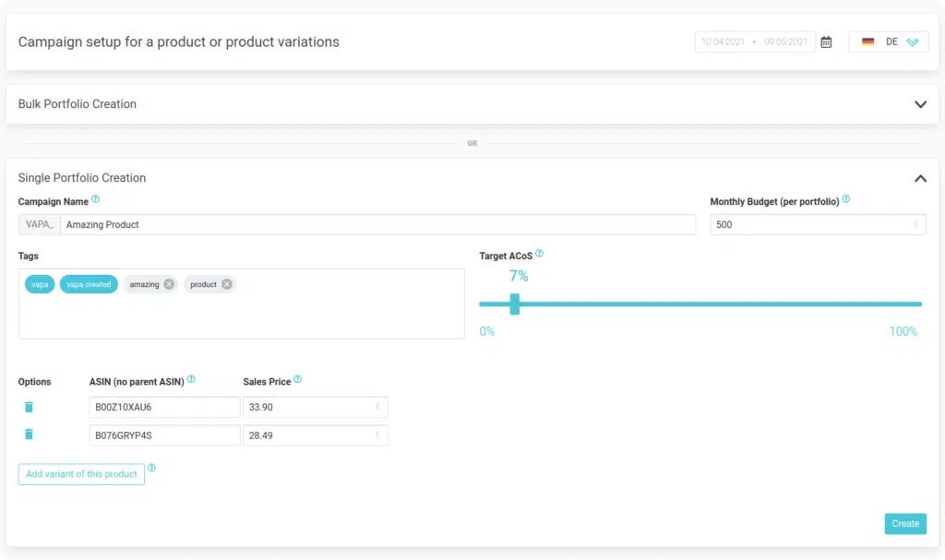
Task: Show help for Target ACoS
Action: tap(540, 254)
